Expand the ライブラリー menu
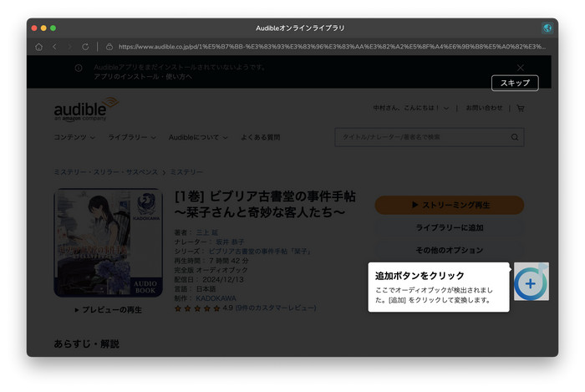This screenshot has height=392, width=585. point(132,137)
